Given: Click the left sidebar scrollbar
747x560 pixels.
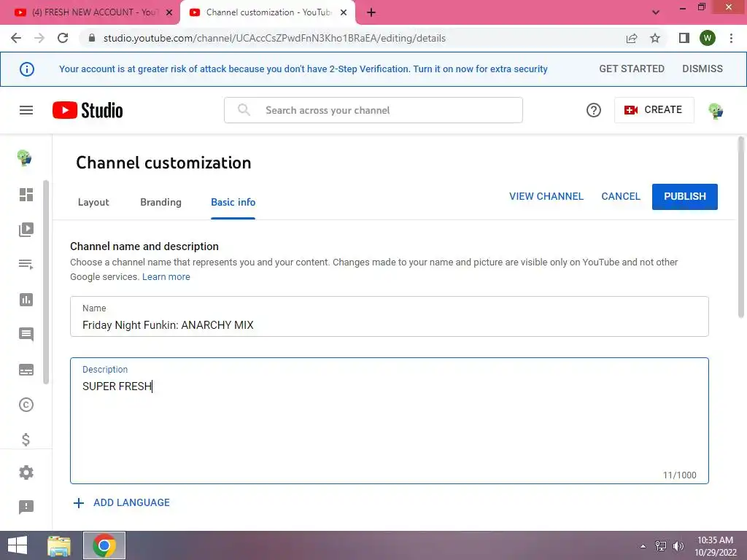Looking at the screenshot, I should tap(46, 282).
